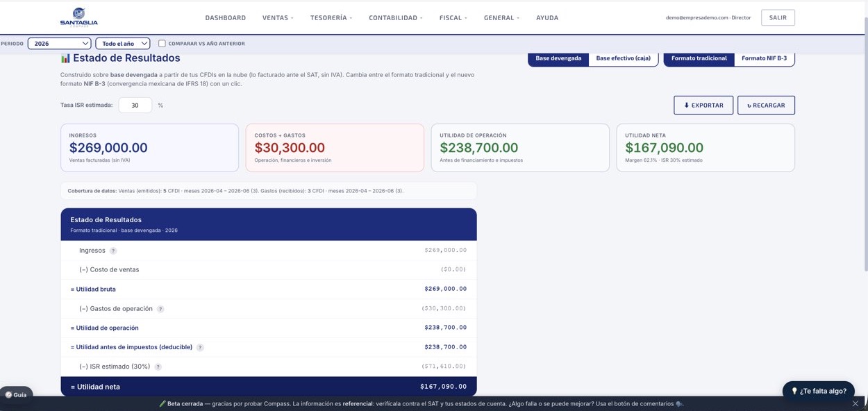The height and width of the screenshot is (411, 868).
Task: Click the Santaglia logo
Action: coord(78,17)
